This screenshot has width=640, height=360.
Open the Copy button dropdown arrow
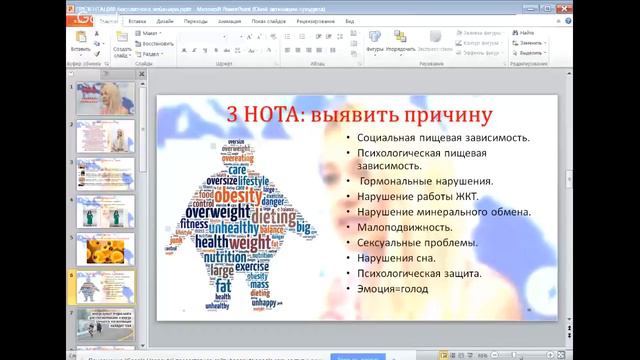pos(103,44)
